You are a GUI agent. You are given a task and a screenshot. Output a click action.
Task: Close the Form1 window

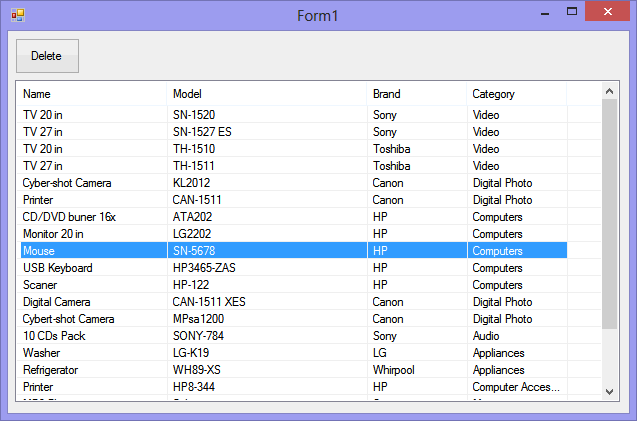607,11
